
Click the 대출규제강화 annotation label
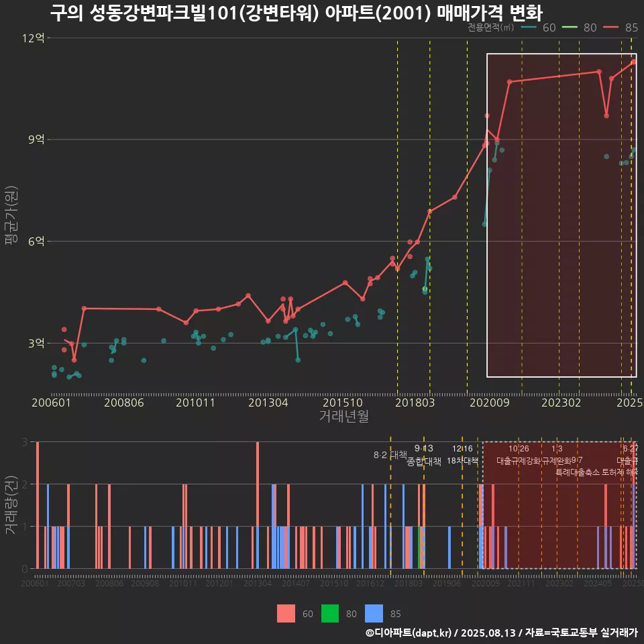point(519,461)
